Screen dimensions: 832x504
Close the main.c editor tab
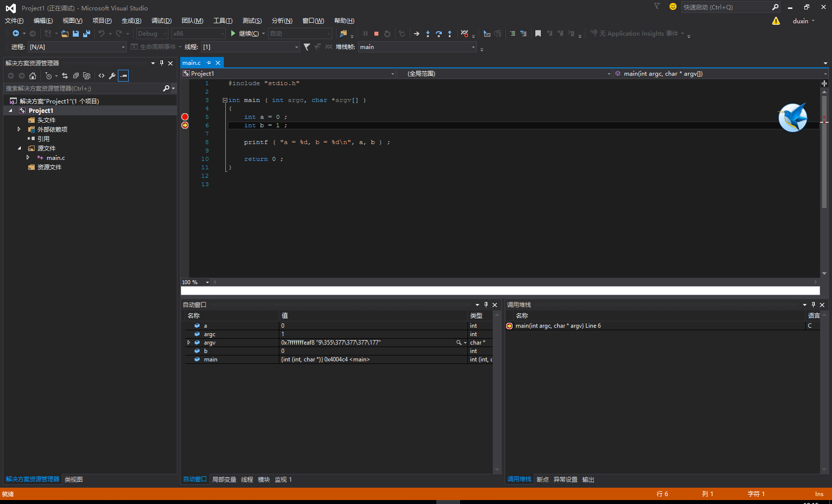point(218,63)
